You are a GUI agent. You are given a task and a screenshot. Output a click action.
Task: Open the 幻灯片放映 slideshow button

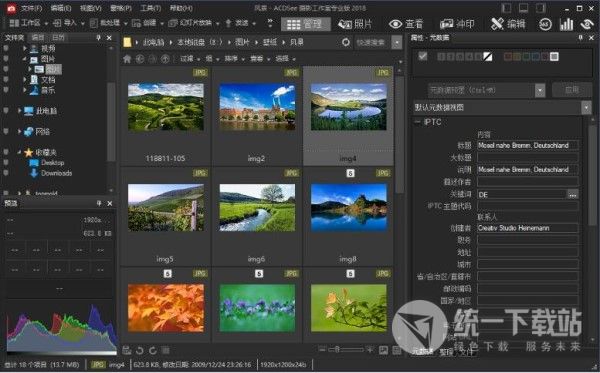click(193, 23)
